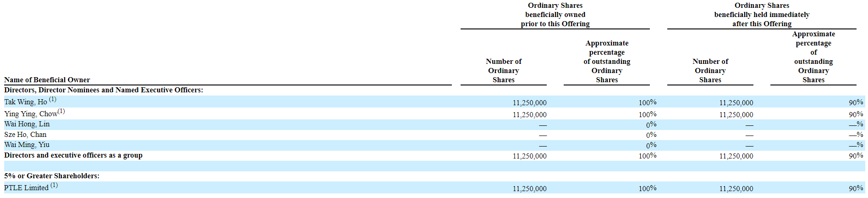Click the 'Name of Beneficial Owner' column header

47,80
